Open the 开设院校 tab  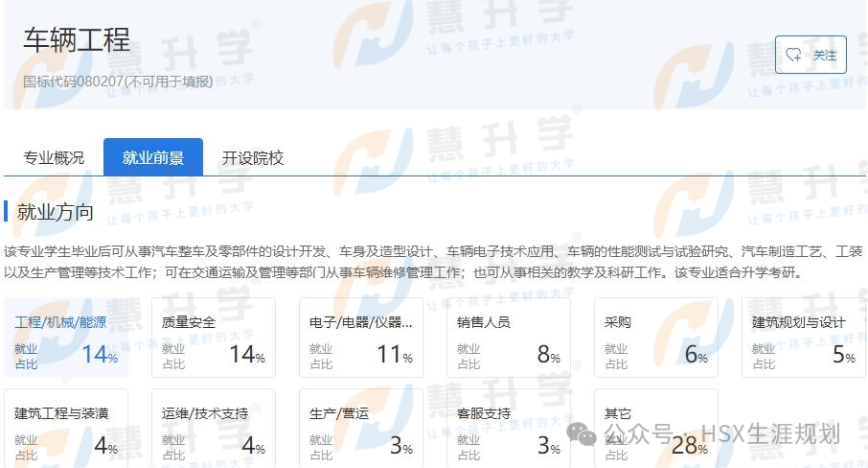pyautogui.click(x=252, y=158)
